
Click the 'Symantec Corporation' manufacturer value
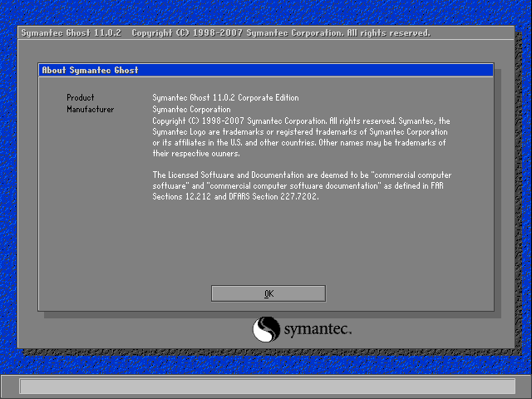[191, 109]
